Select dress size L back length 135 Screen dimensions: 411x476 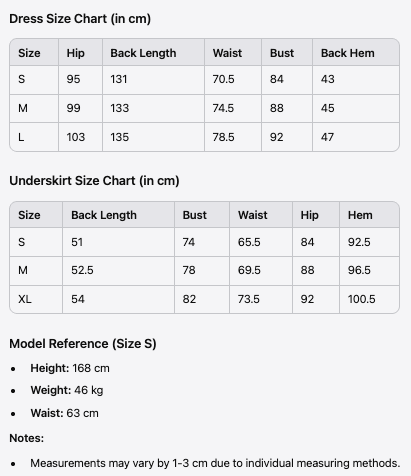[120, 137]
